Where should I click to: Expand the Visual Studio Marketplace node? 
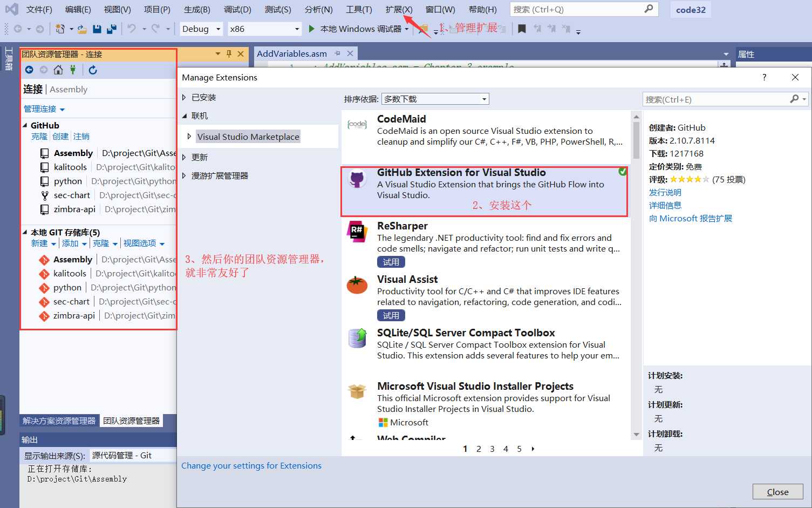coord(189,137)
